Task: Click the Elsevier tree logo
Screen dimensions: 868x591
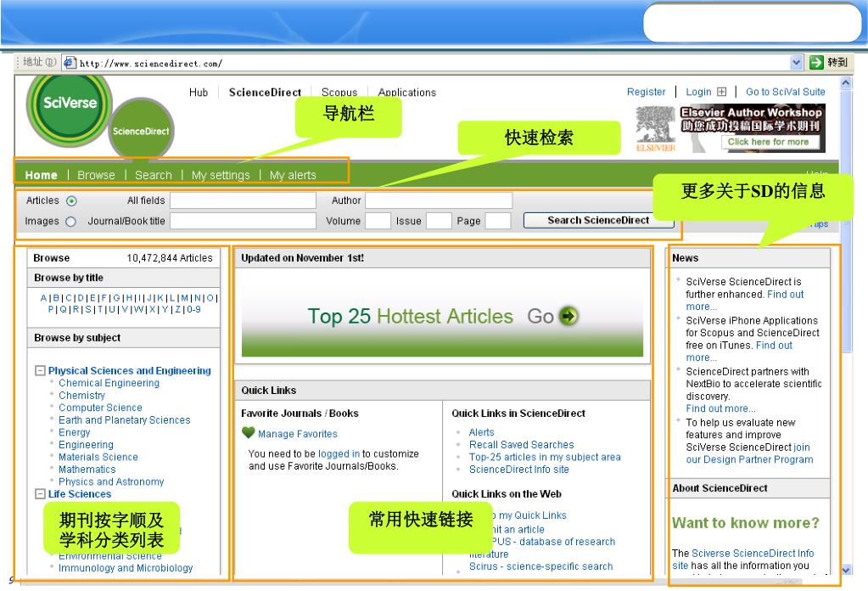Action: click(655, 129)
